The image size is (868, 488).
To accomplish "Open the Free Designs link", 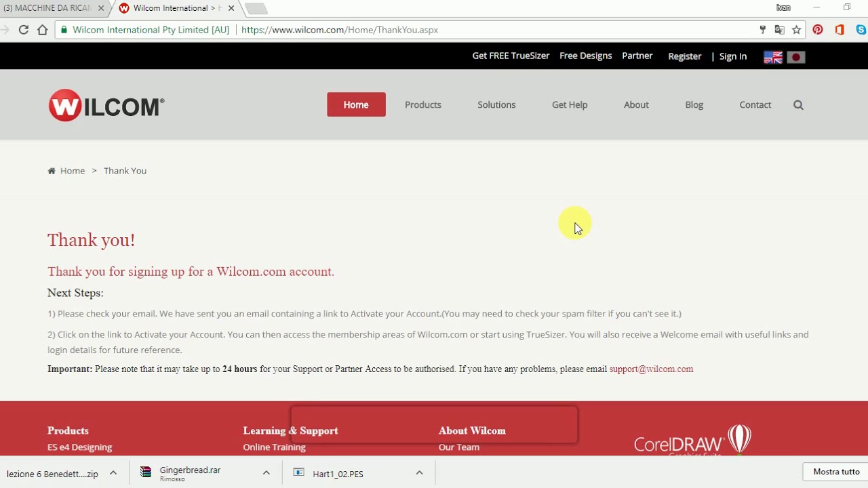I will pos(586,56).
